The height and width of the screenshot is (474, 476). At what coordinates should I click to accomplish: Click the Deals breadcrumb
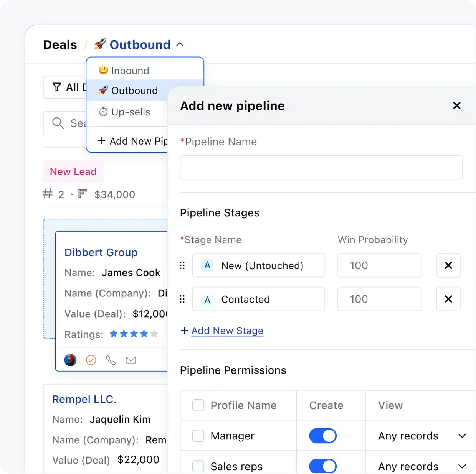click(x=60, y=44)
